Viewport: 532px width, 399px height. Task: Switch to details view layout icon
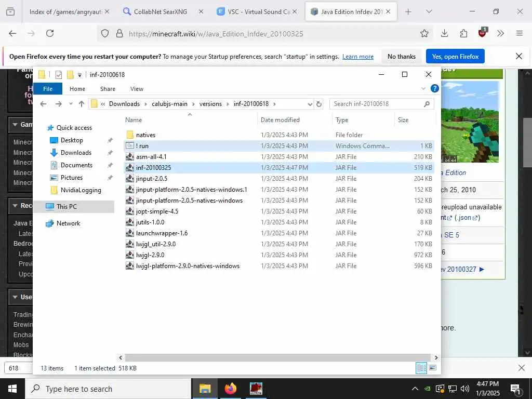point(421,368)
